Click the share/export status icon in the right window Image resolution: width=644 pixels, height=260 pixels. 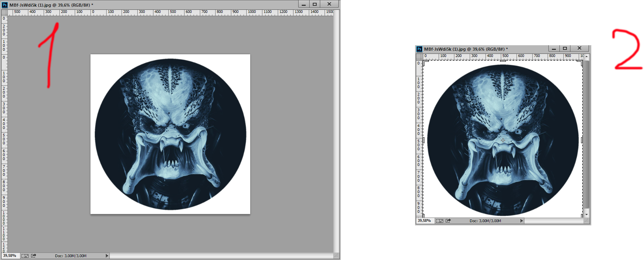[448, 221]
